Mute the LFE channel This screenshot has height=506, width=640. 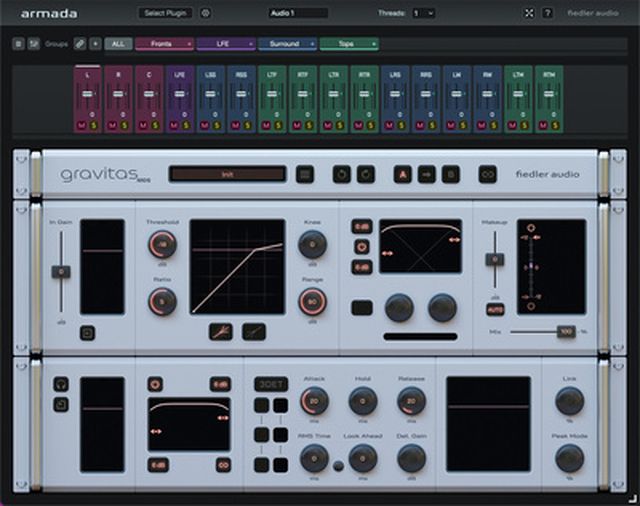pos(173,125)
